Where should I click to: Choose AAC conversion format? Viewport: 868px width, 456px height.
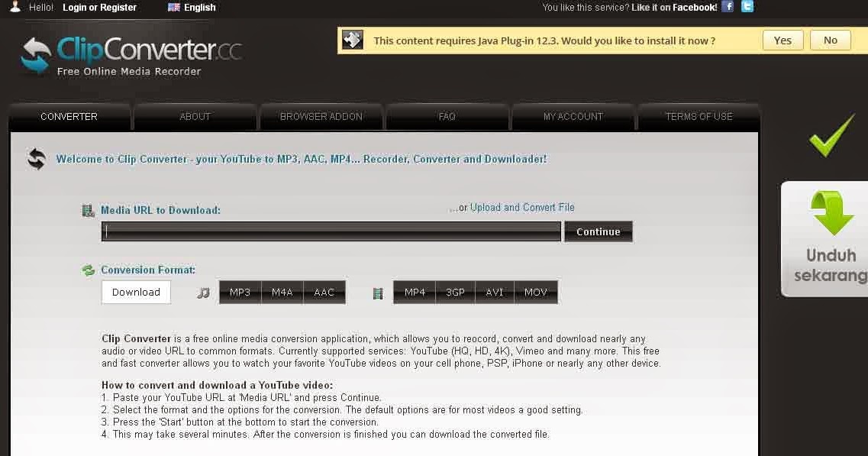pyautogui.click(x=324, y=293)
